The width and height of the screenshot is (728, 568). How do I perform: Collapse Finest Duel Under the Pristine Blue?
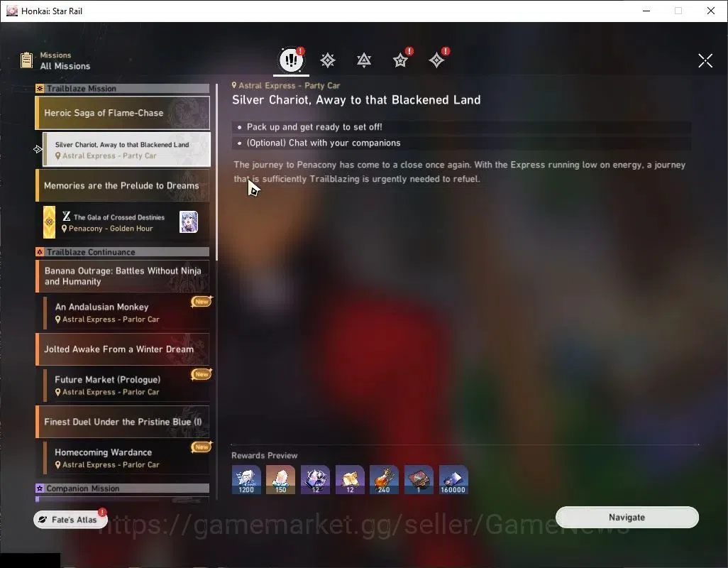[123, 422]
